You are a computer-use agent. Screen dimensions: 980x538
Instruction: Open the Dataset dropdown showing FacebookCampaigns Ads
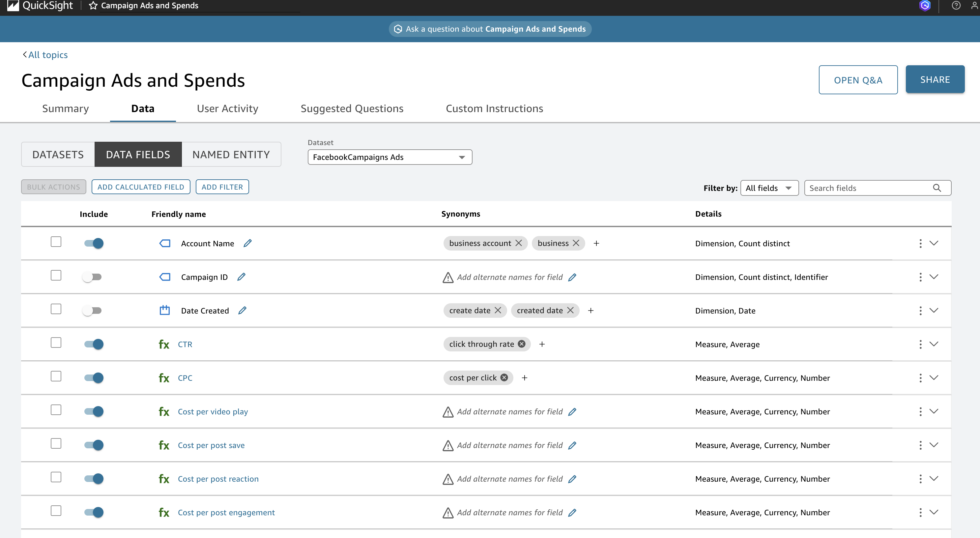[x=389, y=157]
